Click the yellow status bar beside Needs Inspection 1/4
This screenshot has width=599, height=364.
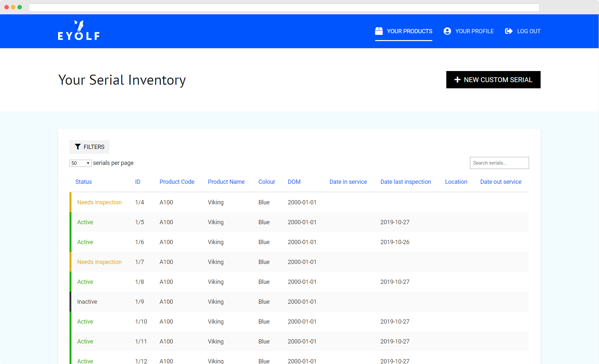[x=71, y=202]
